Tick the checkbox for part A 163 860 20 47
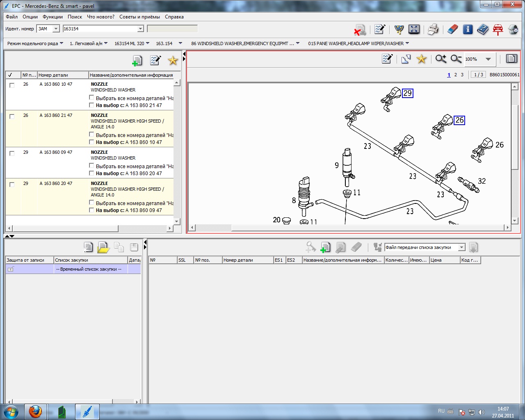 pos(12,185)
